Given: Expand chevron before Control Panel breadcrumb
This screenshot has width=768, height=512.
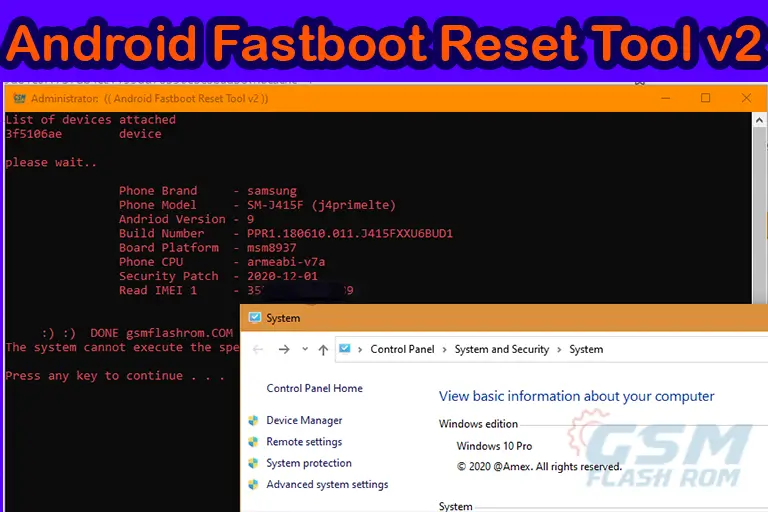Looking at the screenshot, I should (360, 349).
